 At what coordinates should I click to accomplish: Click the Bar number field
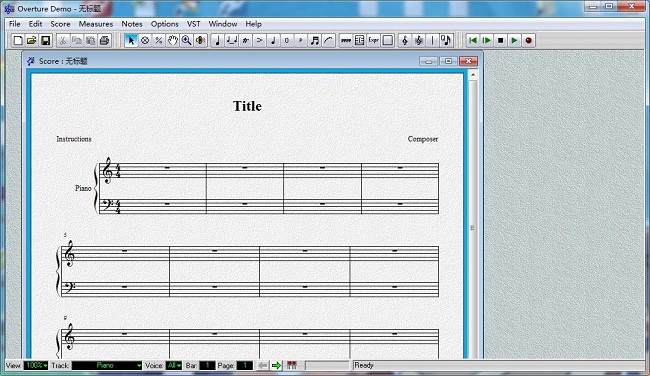coord(207,365)
